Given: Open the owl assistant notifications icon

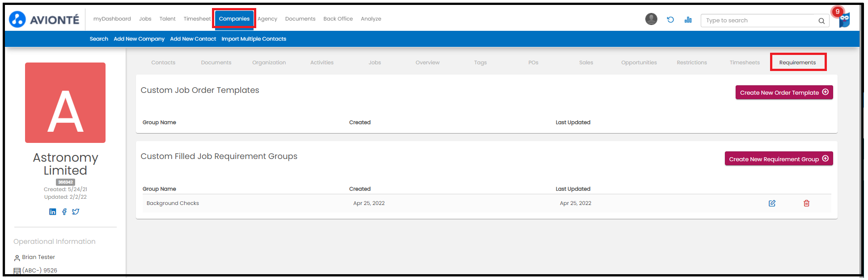Looking at the screenshot, I should (844, 20).
